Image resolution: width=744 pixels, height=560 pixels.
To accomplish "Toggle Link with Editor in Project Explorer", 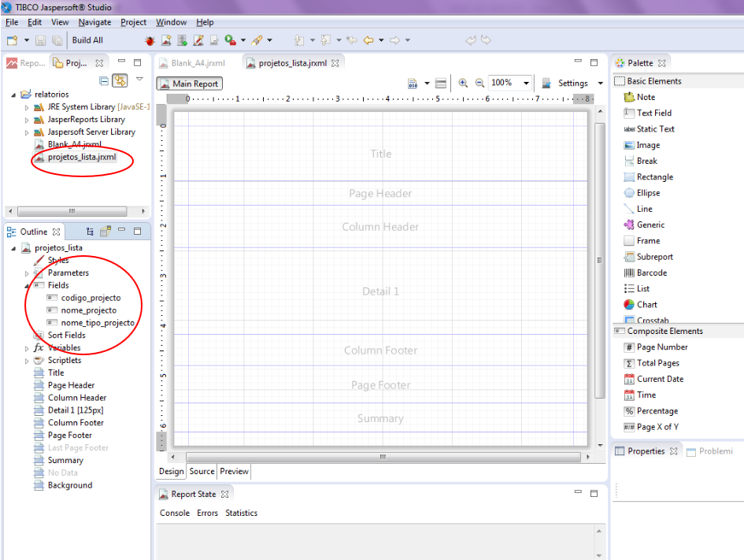I will pyautogui.click(x=120, y=80).
